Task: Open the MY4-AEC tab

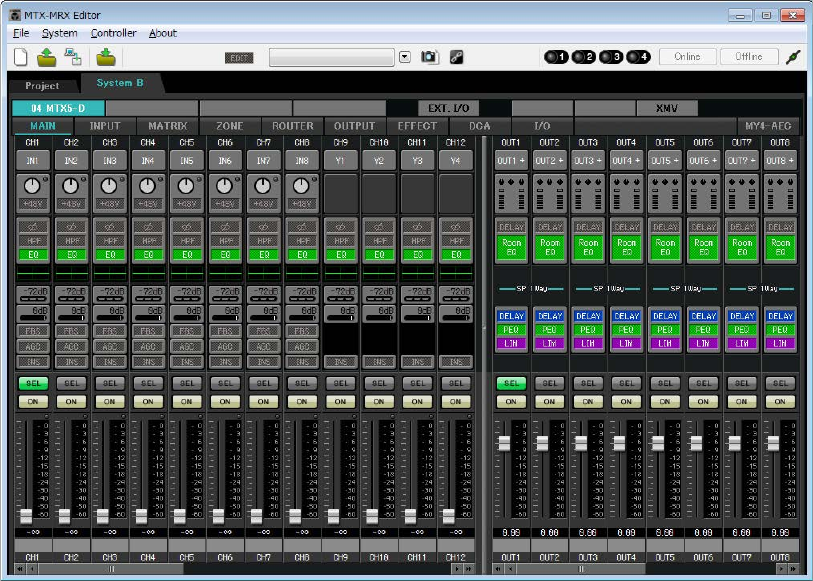Action: pos(768,126)
